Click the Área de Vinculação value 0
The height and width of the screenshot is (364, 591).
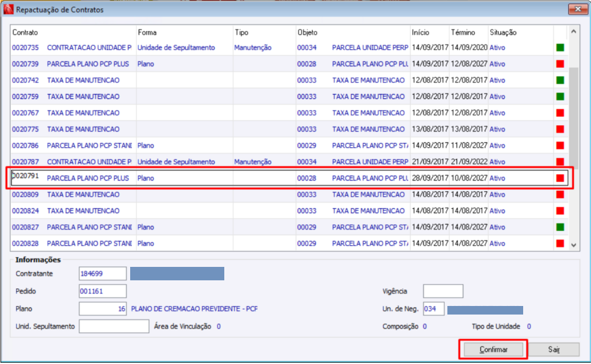[x=219, y=326]
